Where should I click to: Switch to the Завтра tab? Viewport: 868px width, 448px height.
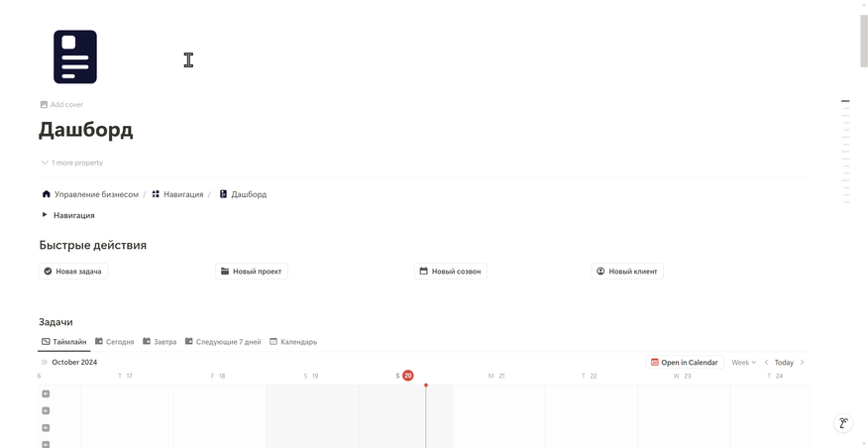tap(160, 342)
